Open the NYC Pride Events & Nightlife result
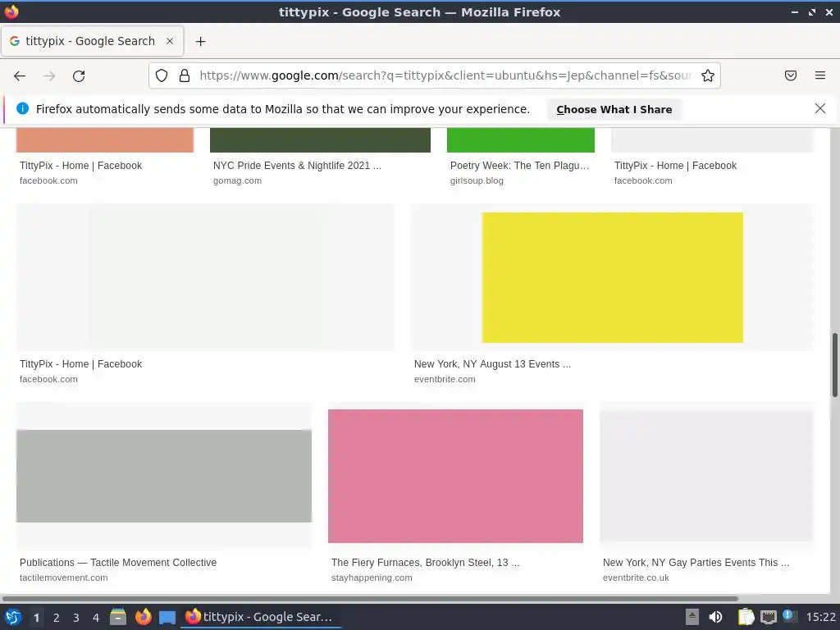840x630 pixels. tap(297, 166)
